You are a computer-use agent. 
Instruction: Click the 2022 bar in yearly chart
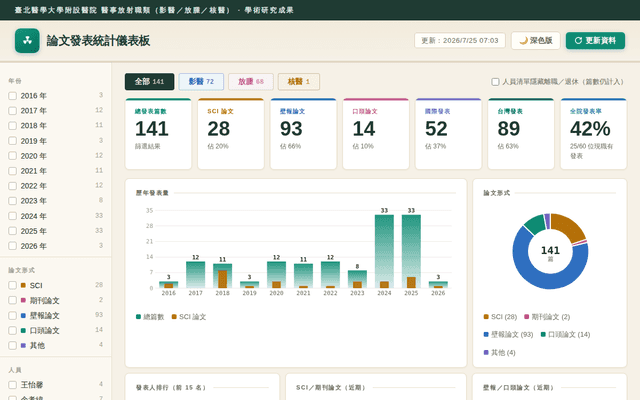coord(330,275)
